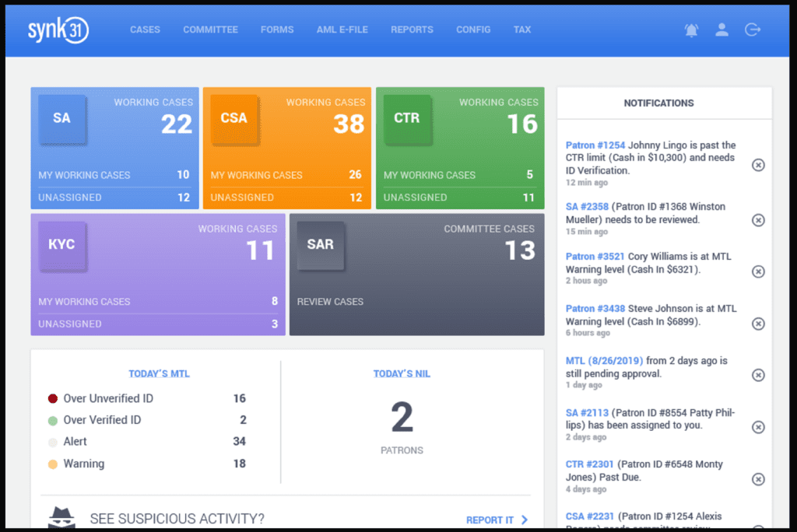The width and height of the screenshot is (797, 532).
Task: Select KYC UNASSIGNED row
Action: pos(158,324)
